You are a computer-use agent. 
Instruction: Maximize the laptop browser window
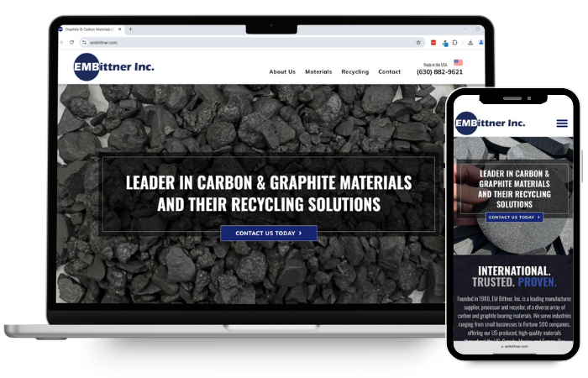tap(477, 29)
